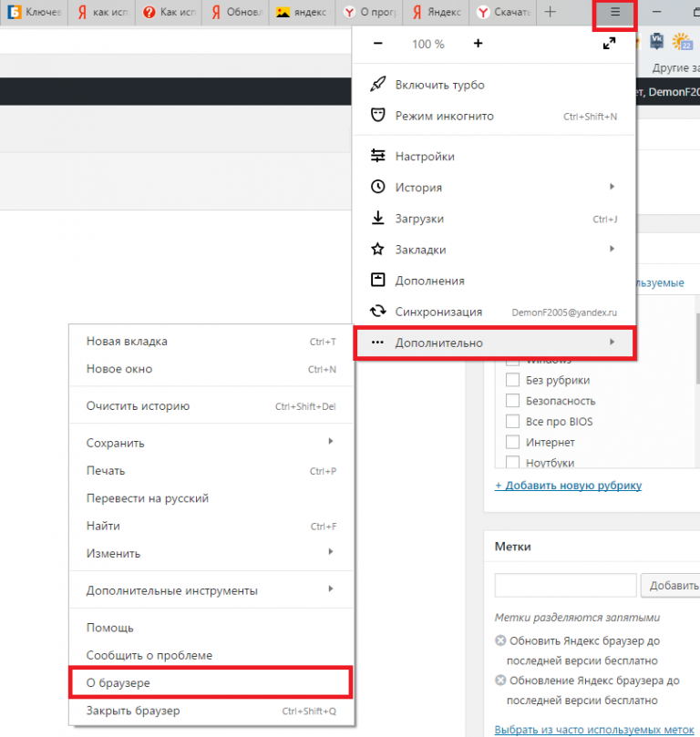This screenshot has width=700, height=737.
Task: Check the Все про BIOS checkbox
Action: point(512,421)
